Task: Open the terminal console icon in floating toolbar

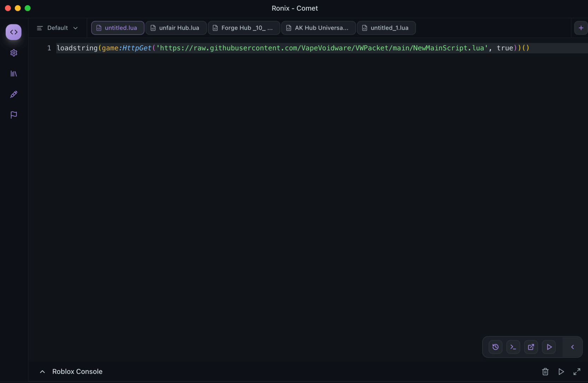Action: (513, 347)
